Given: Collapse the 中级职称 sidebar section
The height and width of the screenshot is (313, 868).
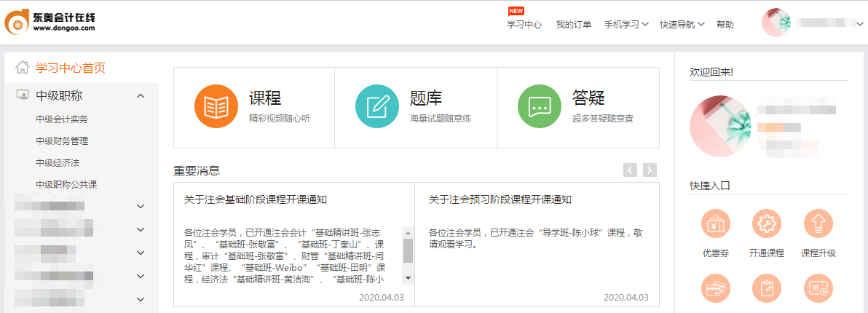Looking at the screenshot, I should pos(141,96).
